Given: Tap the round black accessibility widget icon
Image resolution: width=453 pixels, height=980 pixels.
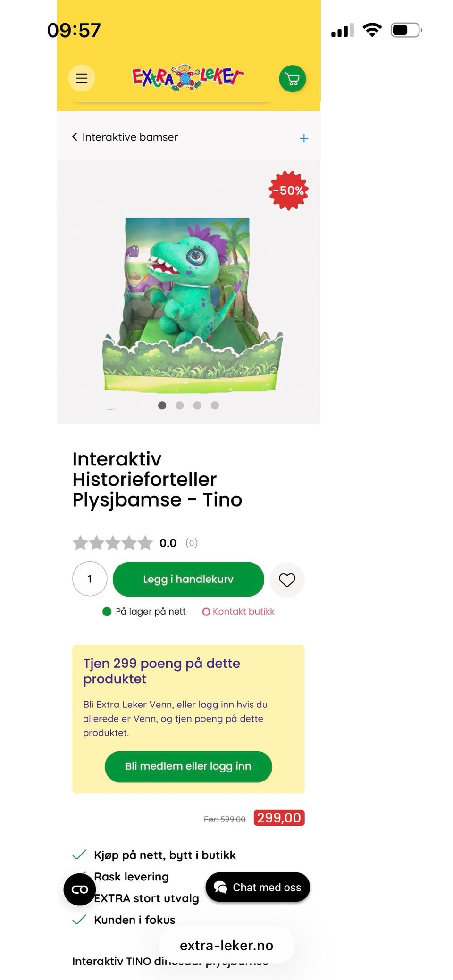Looking at the screenshot, I should 80,889.
